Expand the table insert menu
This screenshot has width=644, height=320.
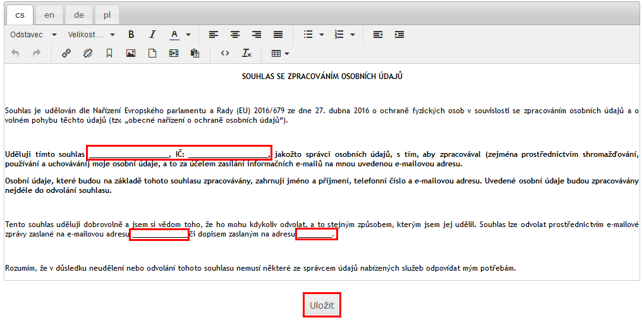tap(280, 54)
